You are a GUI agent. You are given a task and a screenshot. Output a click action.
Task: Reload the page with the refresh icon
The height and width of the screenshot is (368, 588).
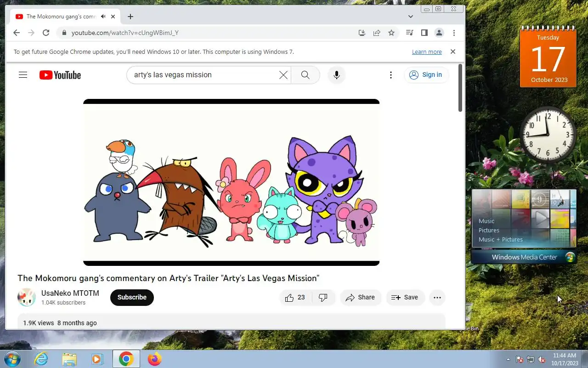pos(46,33)
